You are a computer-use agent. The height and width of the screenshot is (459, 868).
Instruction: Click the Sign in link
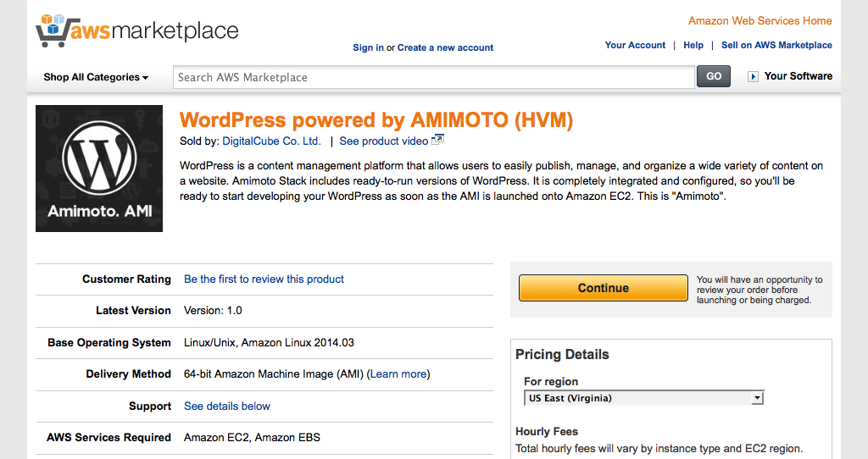point(368,47)
